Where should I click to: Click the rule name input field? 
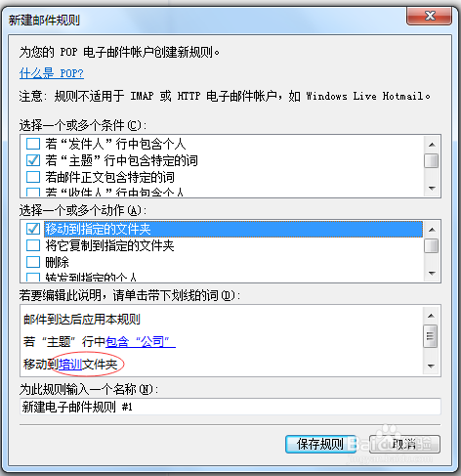[x=230, y=407]
